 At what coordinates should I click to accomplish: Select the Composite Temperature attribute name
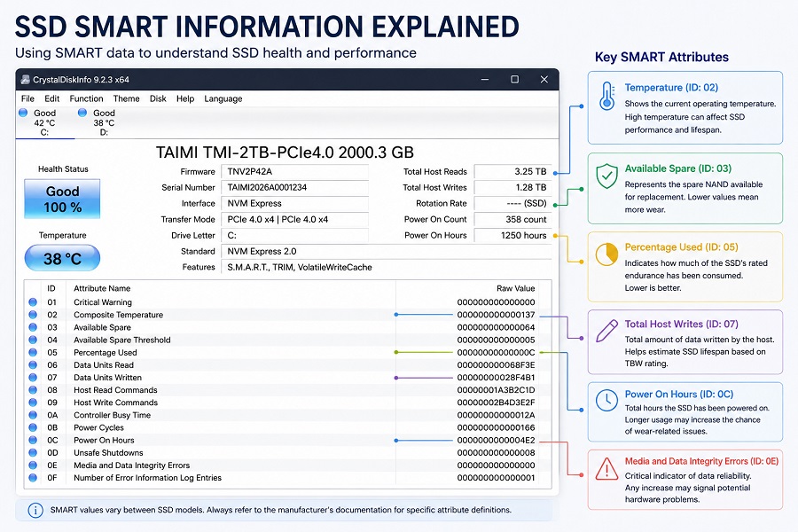pos(119,315)
